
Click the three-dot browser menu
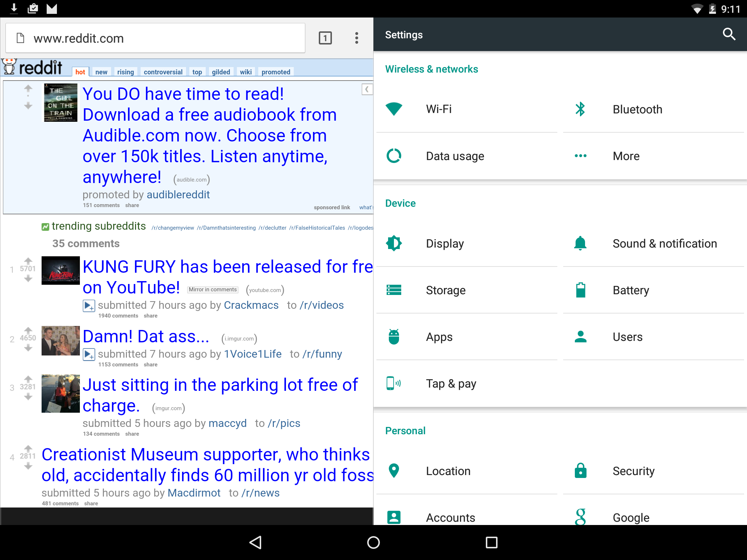point(357,38)
